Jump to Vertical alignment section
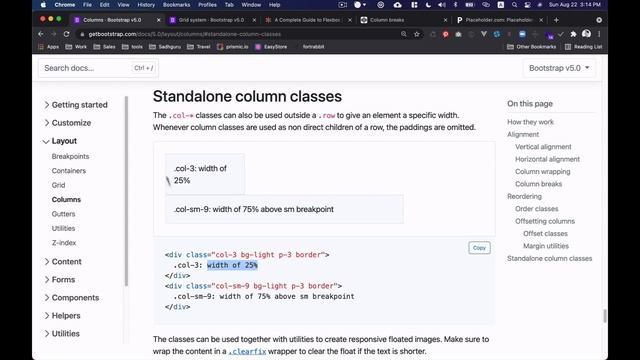Image resolution: width=640 pixels, height=360 pixels. point(543,147)
